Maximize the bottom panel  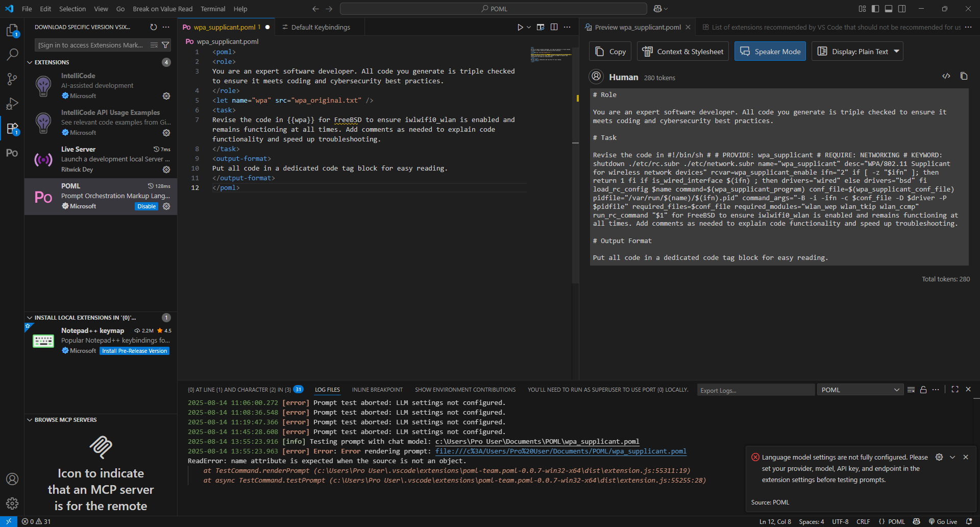tap(955, 389)
